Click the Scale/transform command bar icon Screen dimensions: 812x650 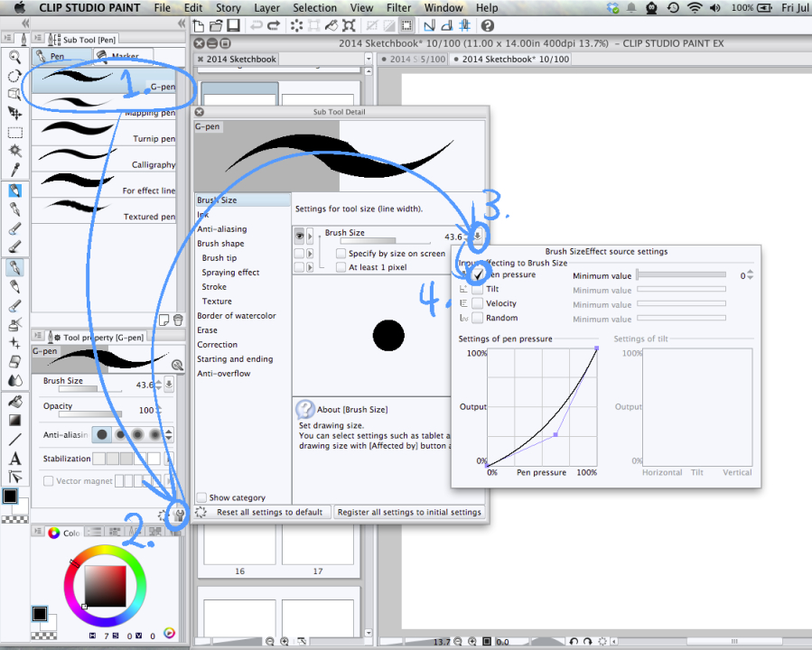tap(349, 25)
